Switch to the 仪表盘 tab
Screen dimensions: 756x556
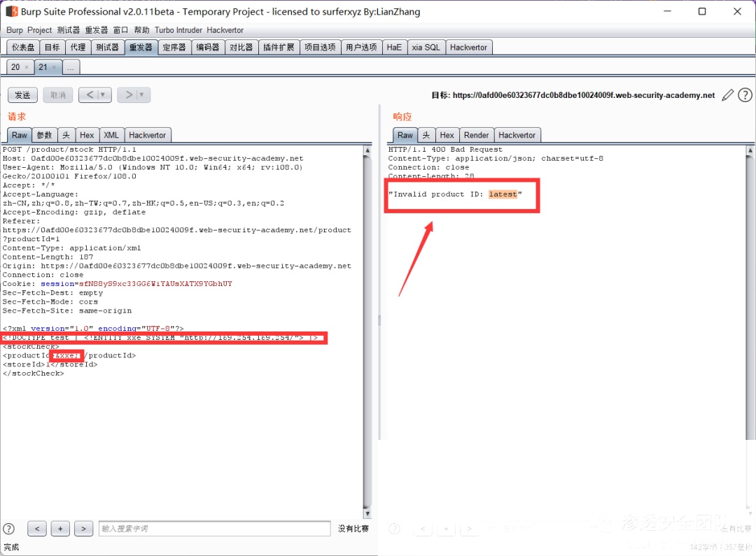(23, 48)
